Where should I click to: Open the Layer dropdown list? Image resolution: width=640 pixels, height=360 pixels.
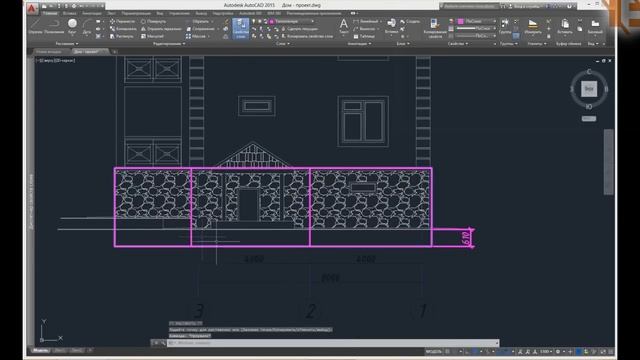pos(291,21)
